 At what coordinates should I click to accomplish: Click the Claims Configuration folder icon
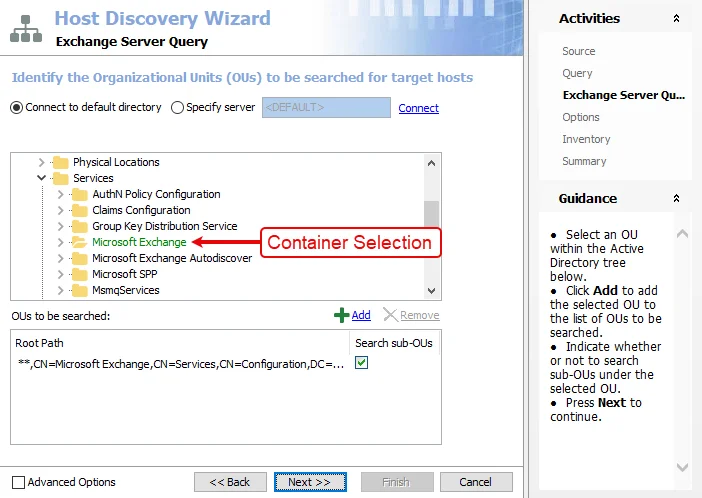[x=80, y=210]
